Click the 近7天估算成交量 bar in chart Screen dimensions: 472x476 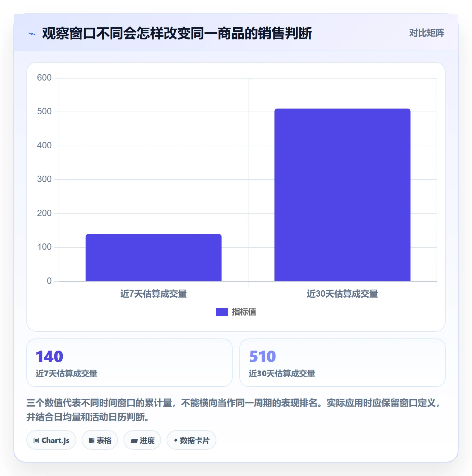[153, 258]
